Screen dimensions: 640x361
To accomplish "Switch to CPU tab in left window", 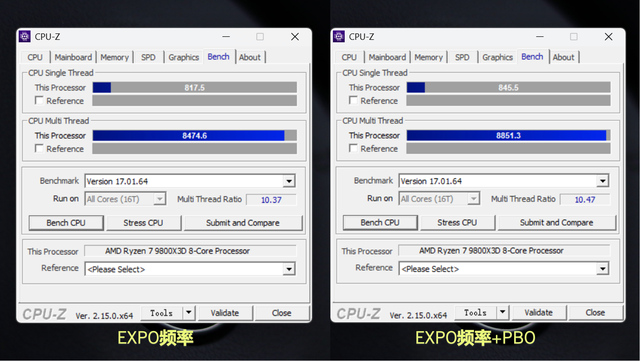I will [x=35, y=57].
